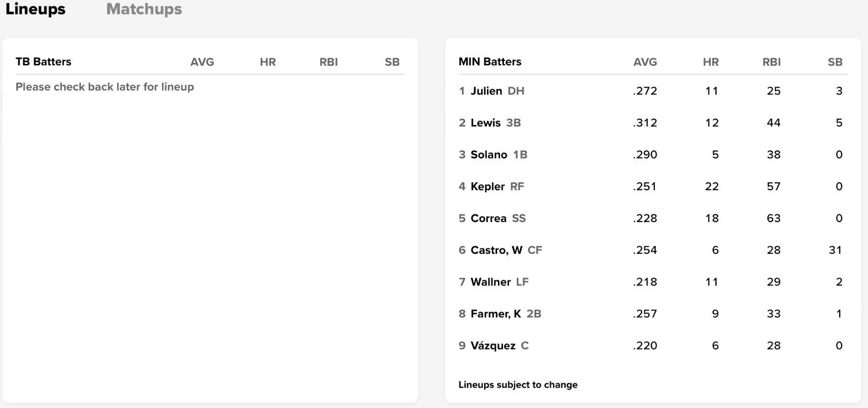Open the Castro, W player link
The image size is (868, 408).
tap(496, 250)
